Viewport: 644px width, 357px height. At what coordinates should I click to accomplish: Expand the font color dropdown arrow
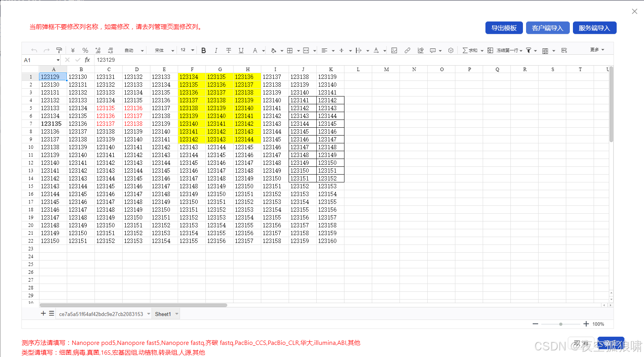click(x=264, y=51)
